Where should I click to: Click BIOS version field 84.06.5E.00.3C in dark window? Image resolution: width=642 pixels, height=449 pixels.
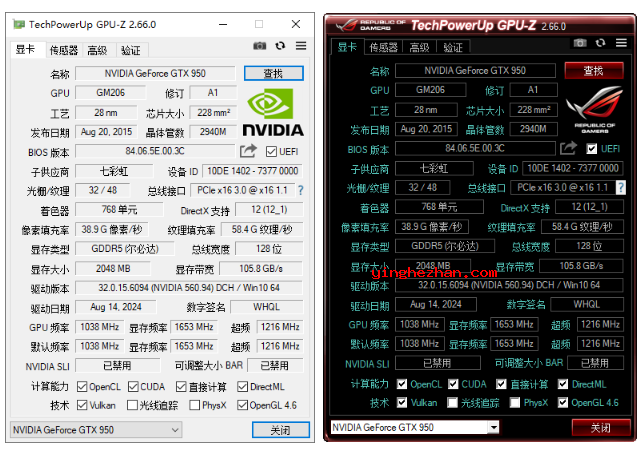click(x=475, y=148)
